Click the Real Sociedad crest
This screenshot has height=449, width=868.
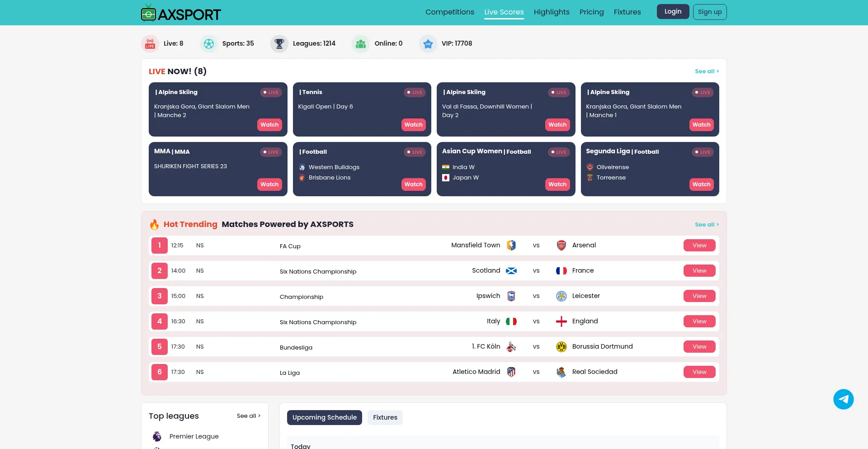click(561, 372)
